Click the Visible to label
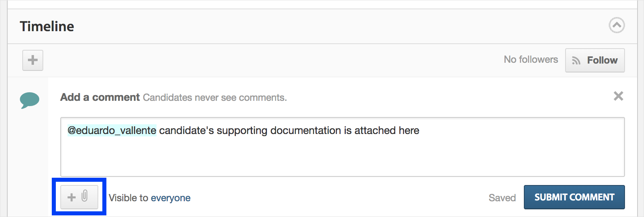Image resolution: width=644 pixels, height=217 pixels. (x=129, y=198)
